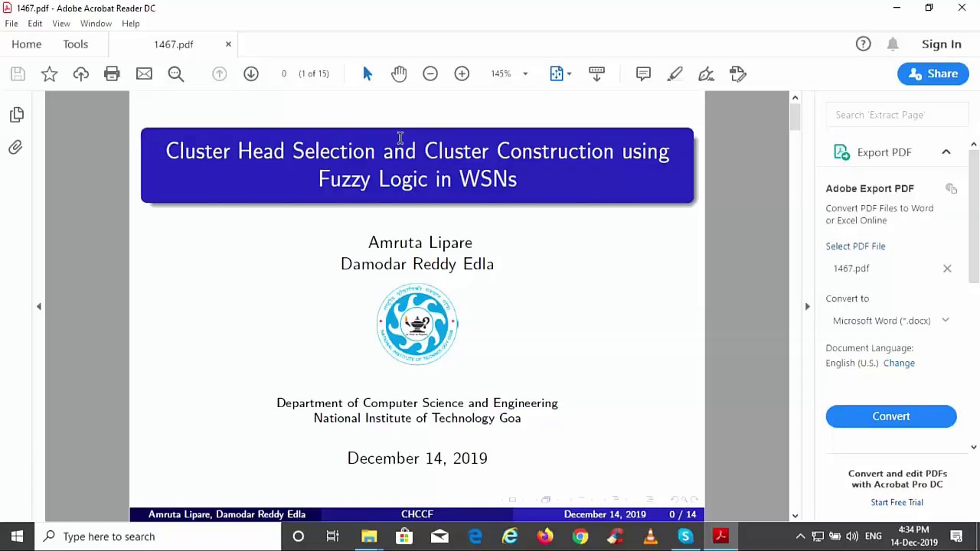This screenshot has width=980, height=551.
Task: Open the View menu
Action: (61, 24)
